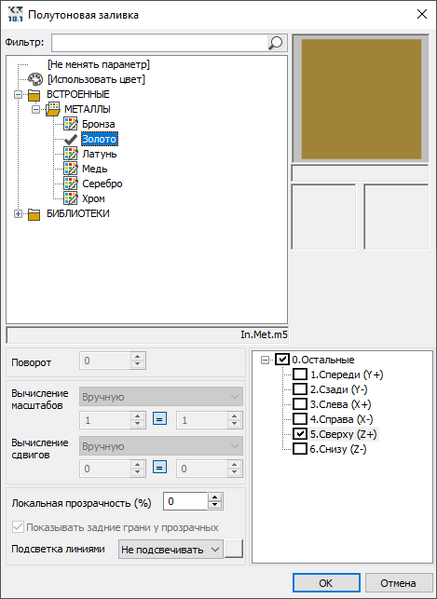Select Медь material
Viewport: 437px width, 599px height.
tap(95, 169)
